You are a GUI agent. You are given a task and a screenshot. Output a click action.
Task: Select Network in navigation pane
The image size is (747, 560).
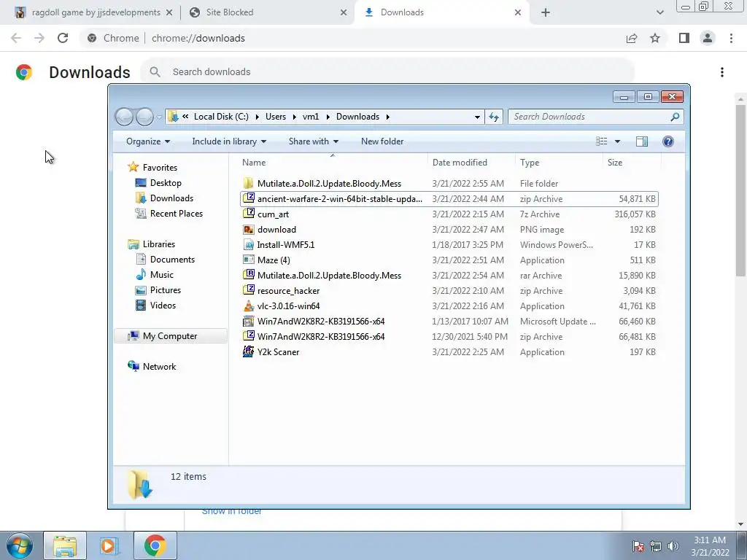(x=159, y=367)
